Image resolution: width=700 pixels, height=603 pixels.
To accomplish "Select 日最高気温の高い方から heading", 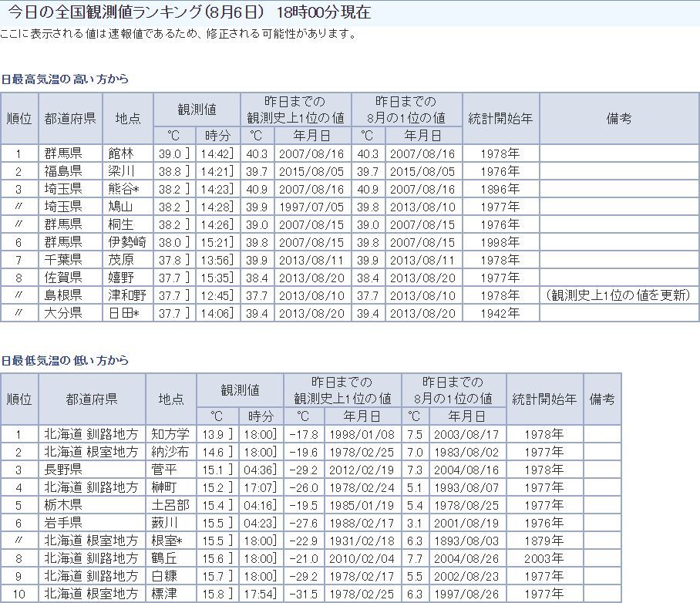I will point(66,79).
